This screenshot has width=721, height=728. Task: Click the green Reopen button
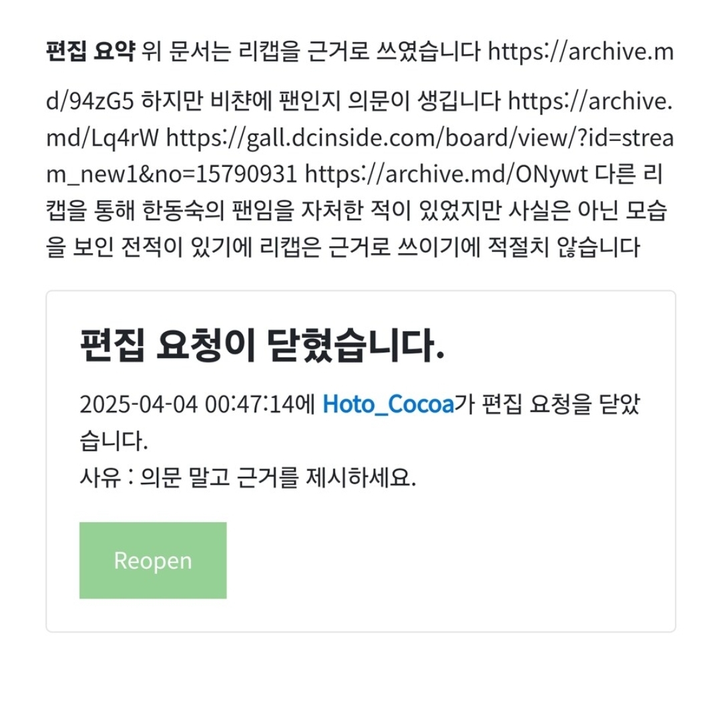(x=153, y=560)
